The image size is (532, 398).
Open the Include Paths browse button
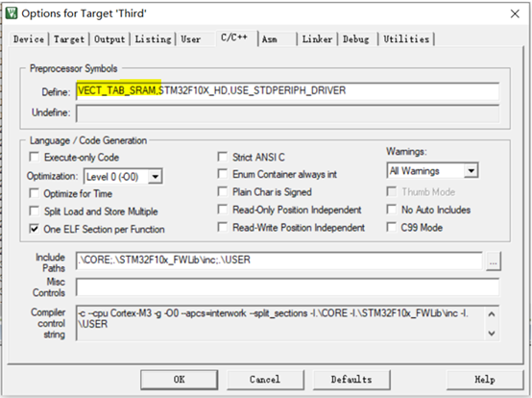point(494,261)
